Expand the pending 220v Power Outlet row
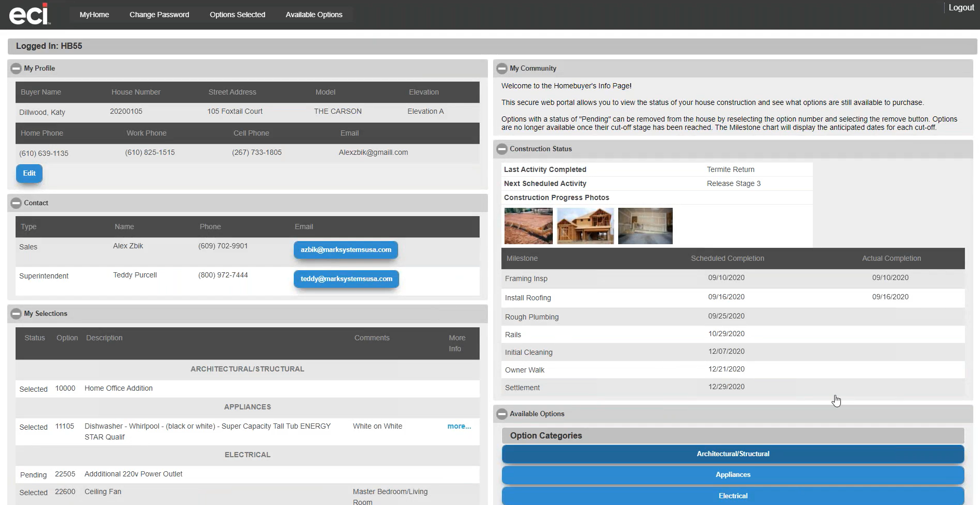 (133, 474)
